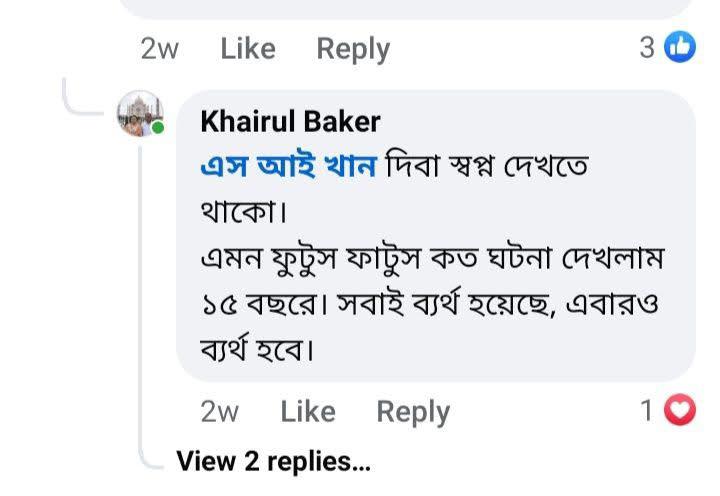Like Khairul Baker's comment
Image resolution: width=720 pixels, height=496 pixels.
pos(307,411)
